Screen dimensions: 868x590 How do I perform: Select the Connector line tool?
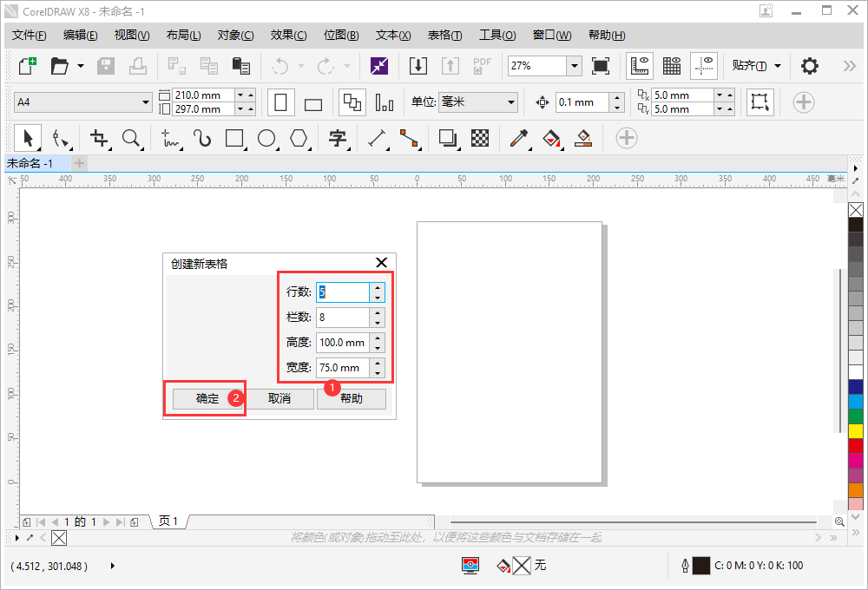[x=410, y=138]
